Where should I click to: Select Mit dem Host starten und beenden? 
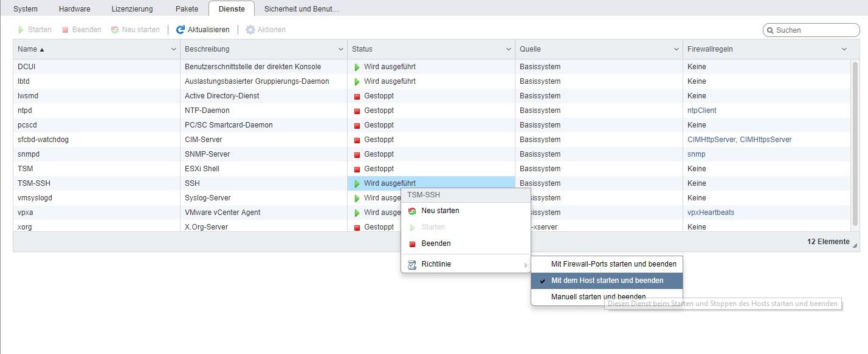(607, 281)
